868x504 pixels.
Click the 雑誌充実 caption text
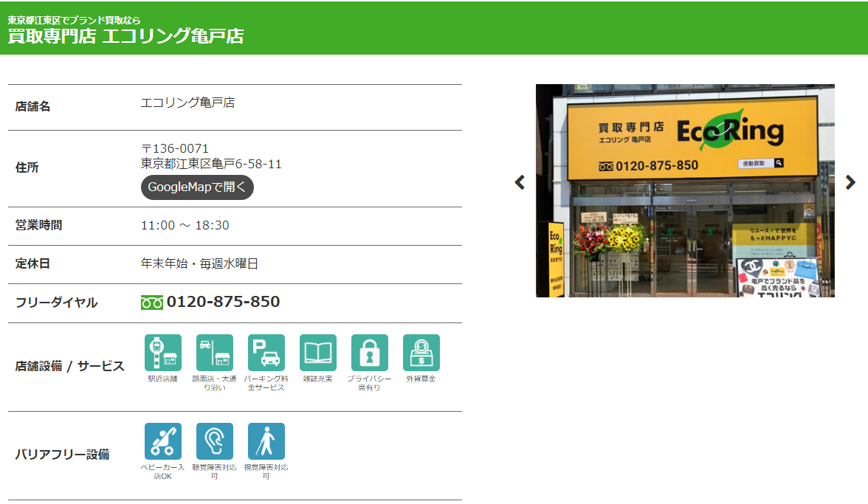pos(317,379)
